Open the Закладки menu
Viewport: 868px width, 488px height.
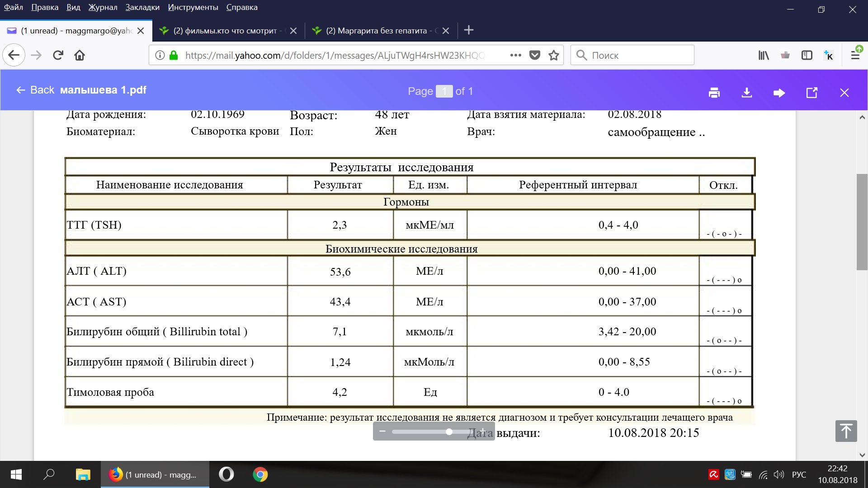point(142,7)
